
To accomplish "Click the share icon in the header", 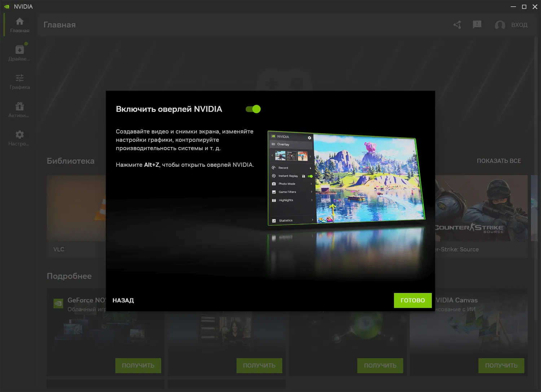I will click(457, 25).
